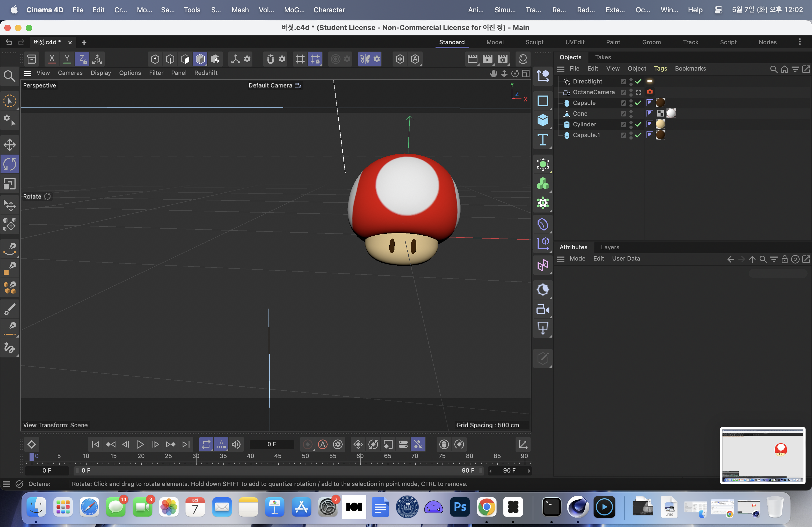
Task: Select the Scale tool
Action: click(x=10, y=184)
